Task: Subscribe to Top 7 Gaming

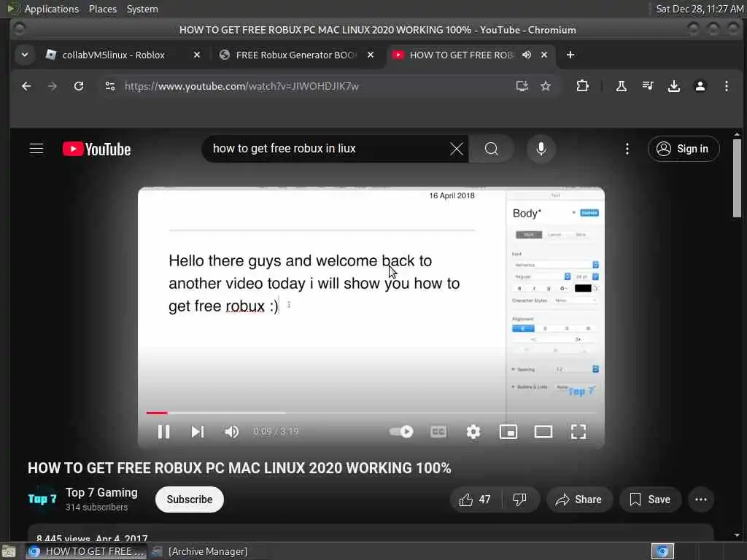Action: click(190, 499)
